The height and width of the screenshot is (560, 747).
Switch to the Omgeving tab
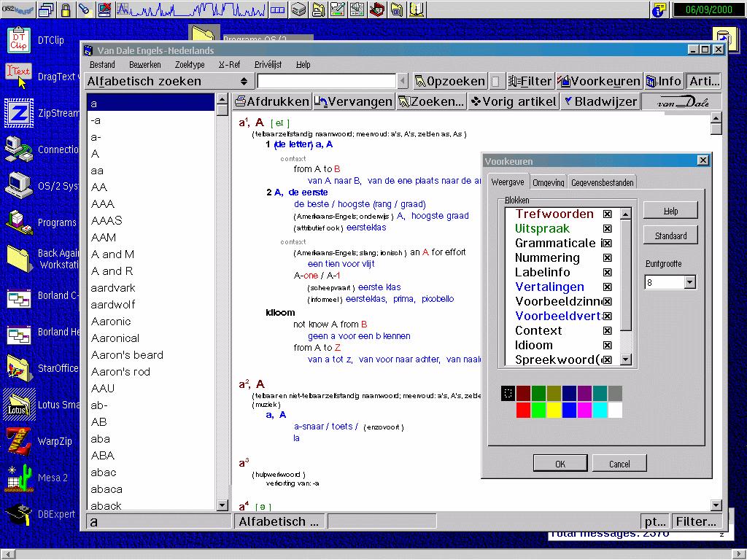[549, 182]
